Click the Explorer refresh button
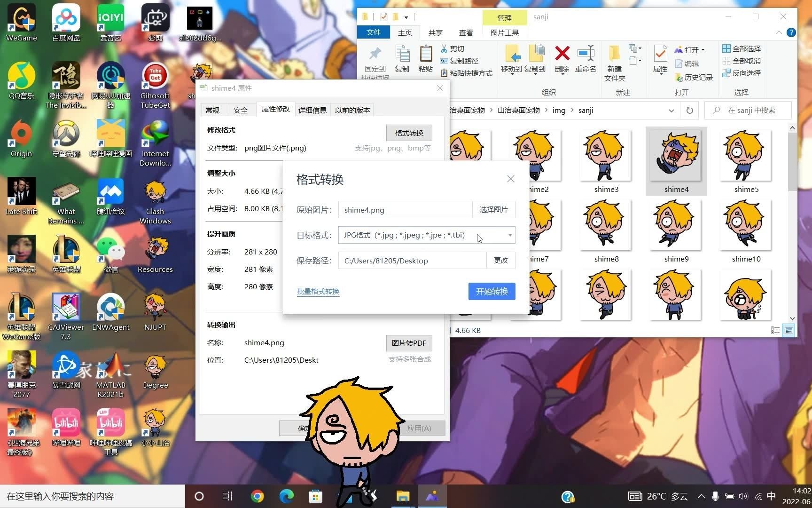This screenshot has height=508, width=812. click(x=689, y=111)
